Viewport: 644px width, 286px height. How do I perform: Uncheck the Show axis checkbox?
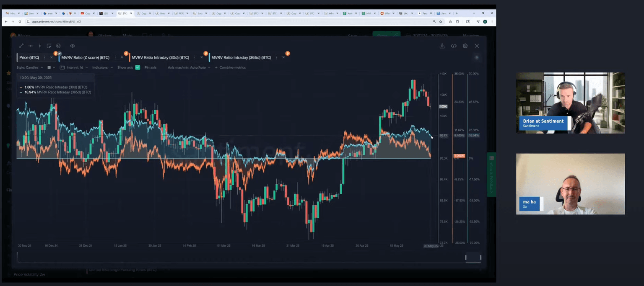(138, 67)
